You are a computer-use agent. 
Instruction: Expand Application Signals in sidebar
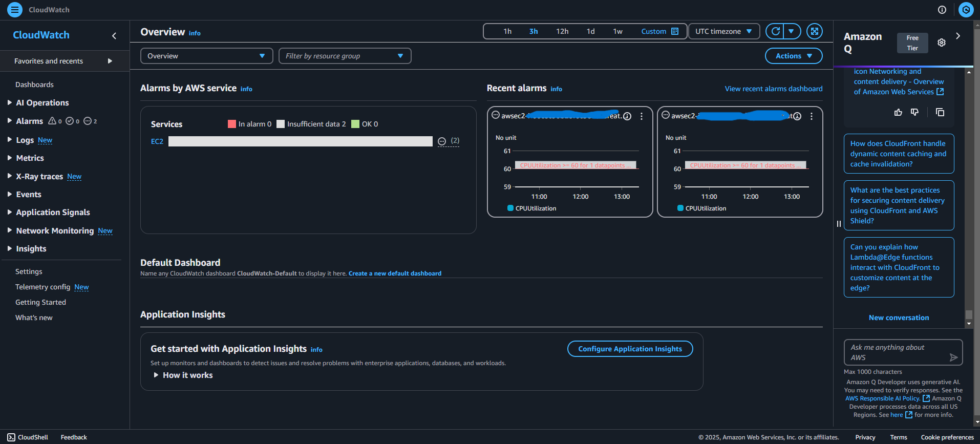click(x=10, y=212)
